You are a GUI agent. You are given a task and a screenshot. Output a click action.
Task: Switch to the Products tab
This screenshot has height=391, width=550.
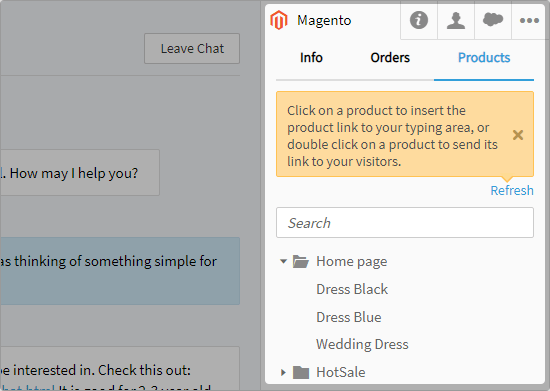(484, 58)
